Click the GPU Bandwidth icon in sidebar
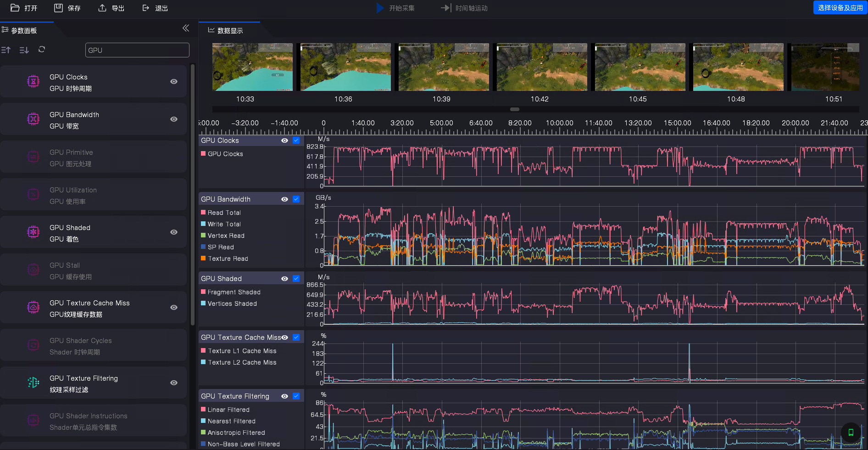This screenshot has height=450, width=868. 33,119
